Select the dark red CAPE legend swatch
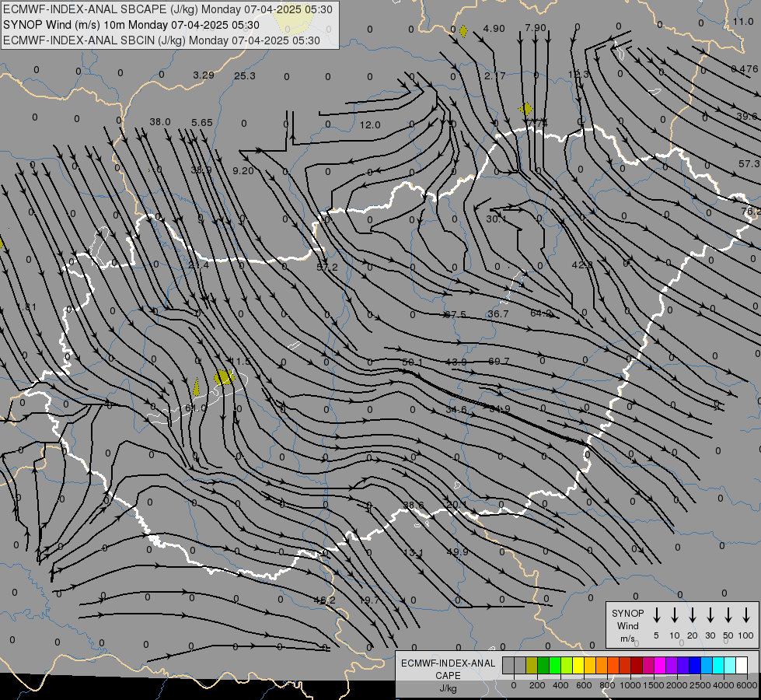Screen dimensions: 761x700 tap(637, 666)
